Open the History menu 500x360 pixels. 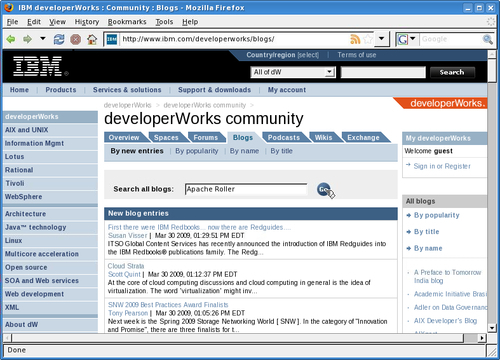[87, 22]
